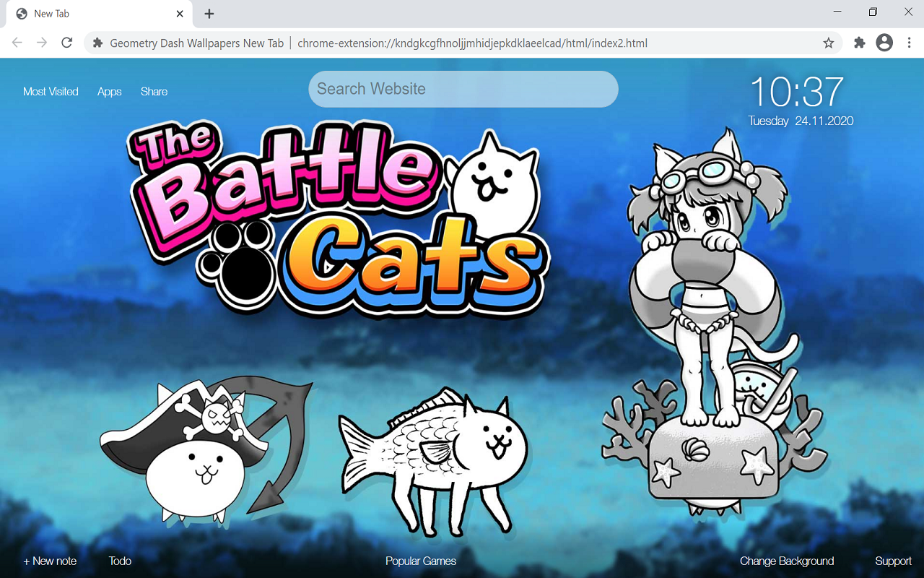This screenshot has height=578, width=924.
Task: Select the New Tab browser tab
Action: click(x=100, y=14)
